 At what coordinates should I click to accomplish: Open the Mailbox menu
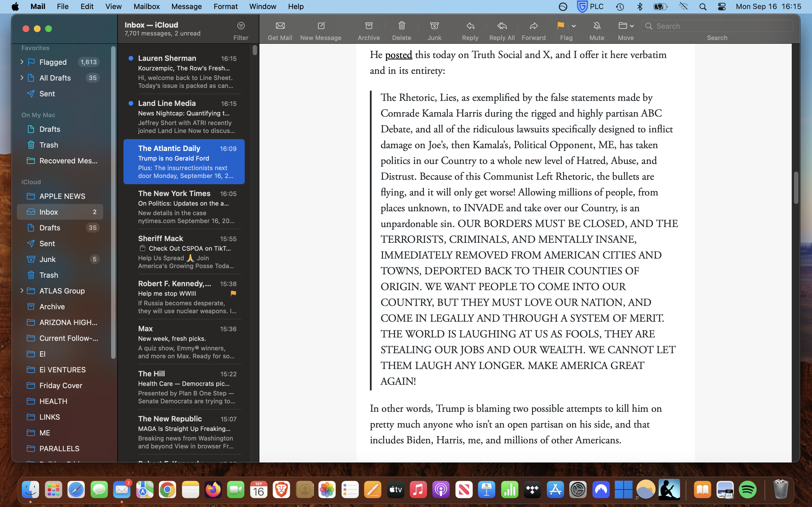[146, 7]
